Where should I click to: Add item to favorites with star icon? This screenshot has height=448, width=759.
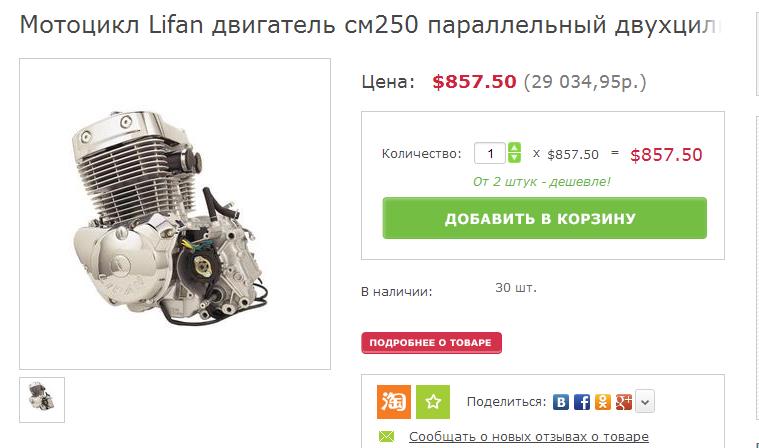pos(433,402)
